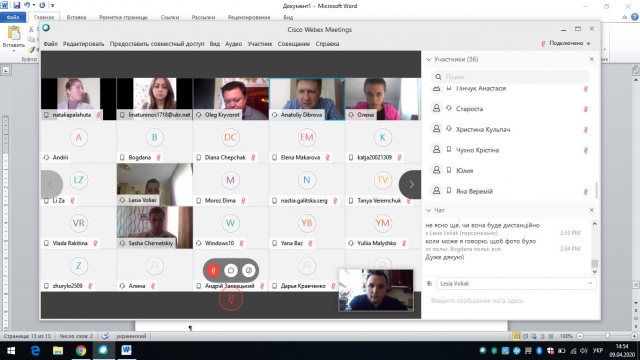640x360 pixels.
Task: Collapse the Участники (36) panel
Action: 429,60
